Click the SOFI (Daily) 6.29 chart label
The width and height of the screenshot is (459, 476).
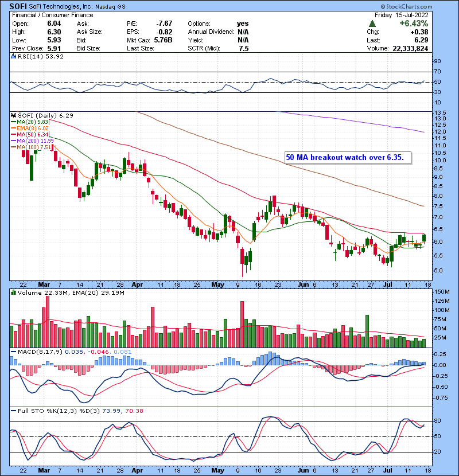[x=45, y=116]
